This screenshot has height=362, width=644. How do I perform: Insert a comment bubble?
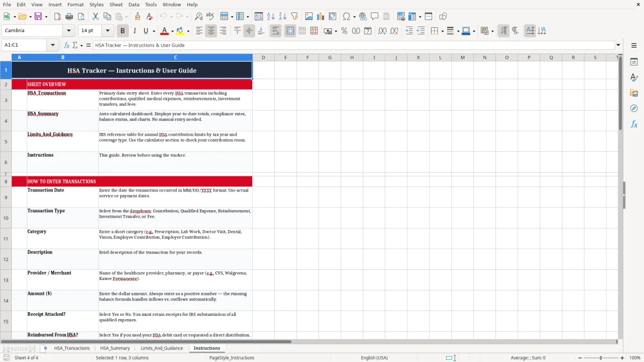click(x=375, y=17)
